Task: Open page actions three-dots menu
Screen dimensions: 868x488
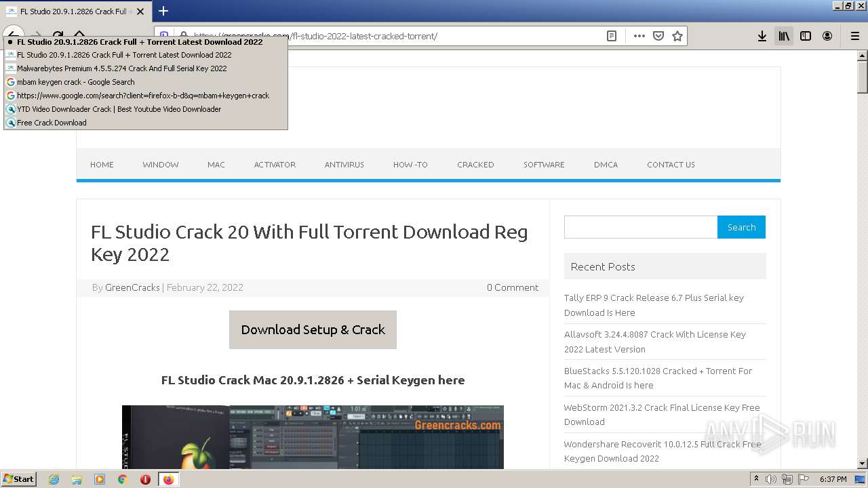Action: (x=639, y=36)
